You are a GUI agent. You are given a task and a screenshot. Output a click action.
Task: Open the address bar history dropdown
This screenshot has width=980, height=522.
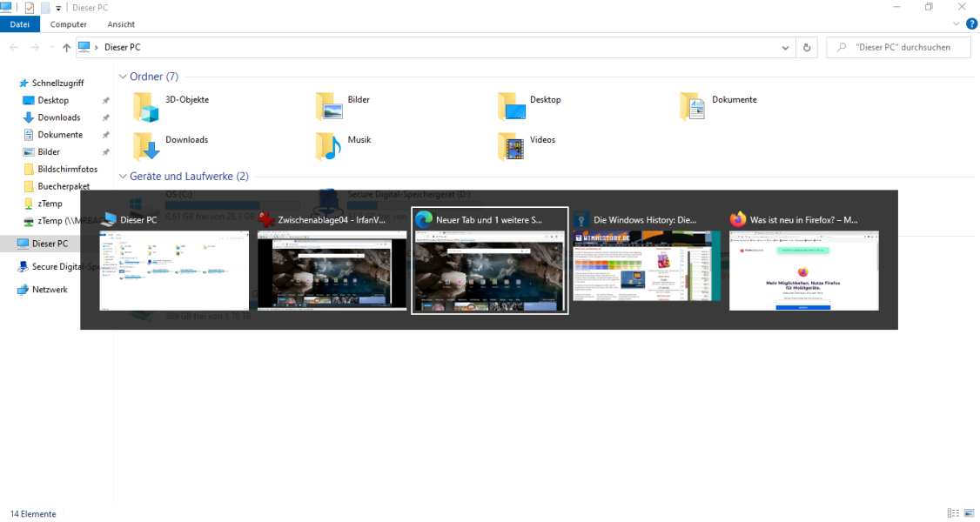[785, 48]
